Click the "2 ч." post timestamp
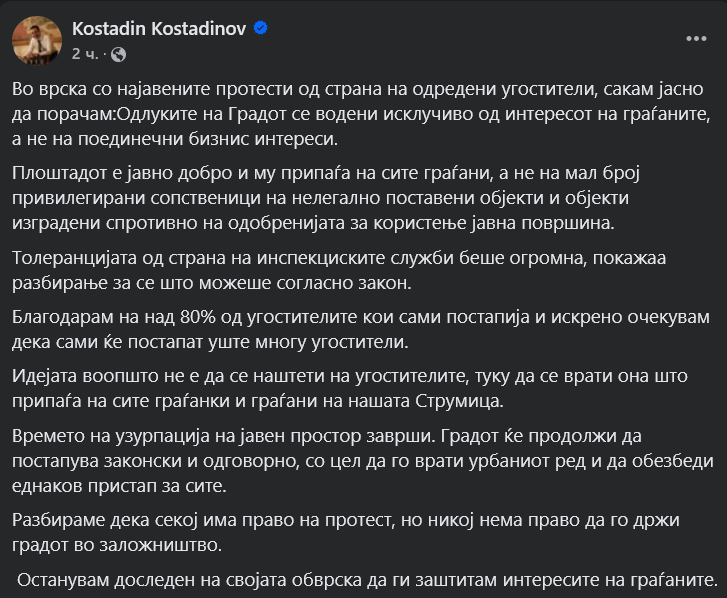 (x=84, y=52)
